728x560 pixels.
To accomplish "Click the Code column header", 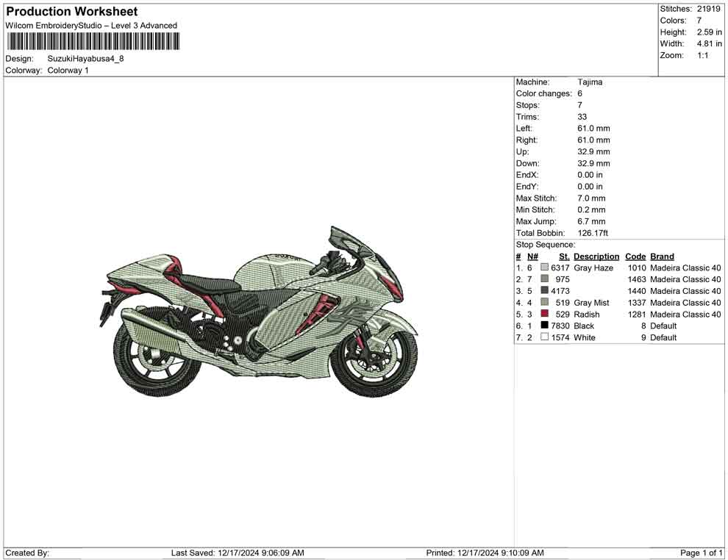I will pyautogui.click(x=635, y=256).
